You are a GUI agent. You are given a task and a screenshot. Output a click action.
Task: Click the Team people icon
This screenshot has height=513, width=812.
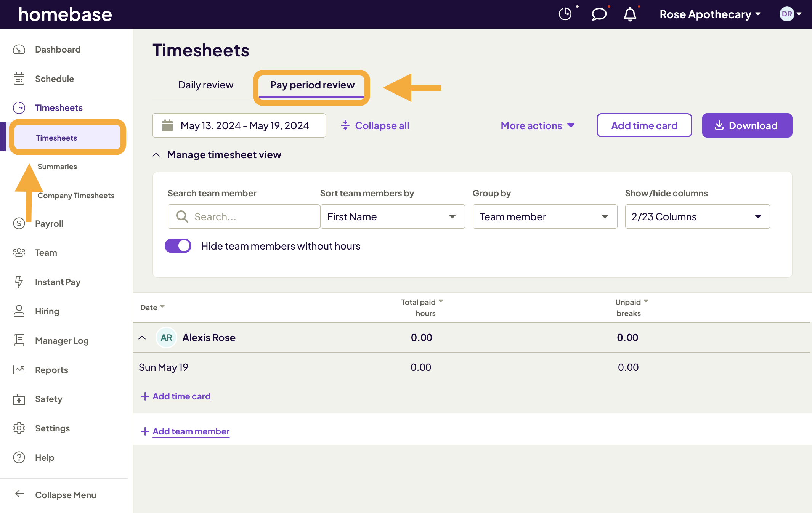click(x=19, y=252)
